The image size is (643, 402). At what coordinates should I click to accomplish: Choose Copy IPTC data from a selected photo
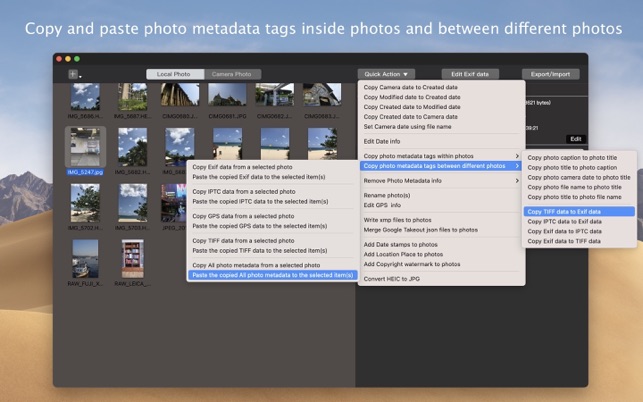click(273, 192)
